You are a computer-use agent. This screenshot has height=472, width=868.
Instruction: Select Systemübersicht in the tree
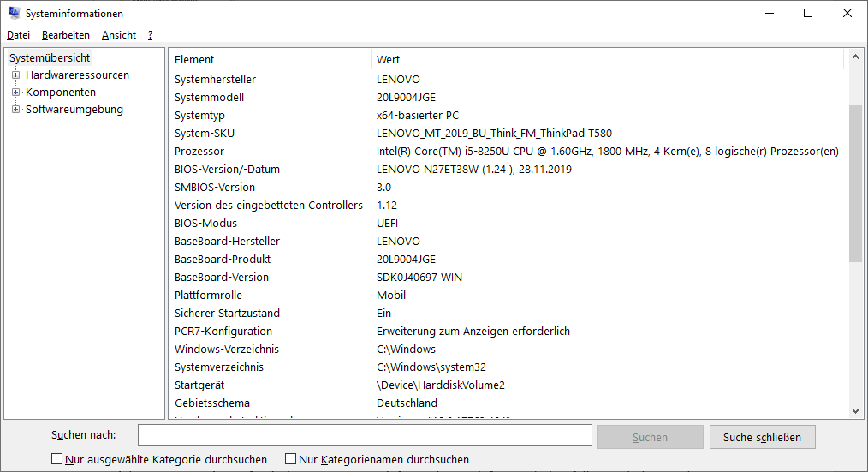[50, 58]
